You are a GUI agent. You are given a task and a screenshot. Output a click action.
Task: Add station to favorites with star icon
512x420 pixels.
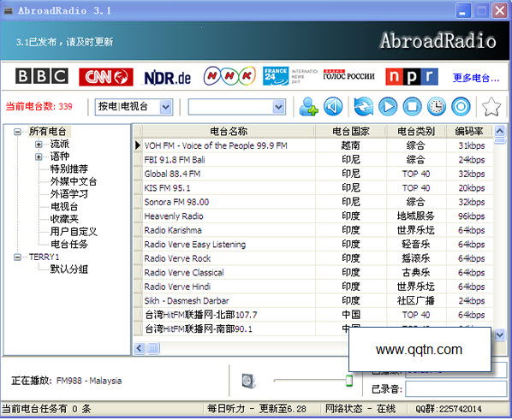point(491,106)
